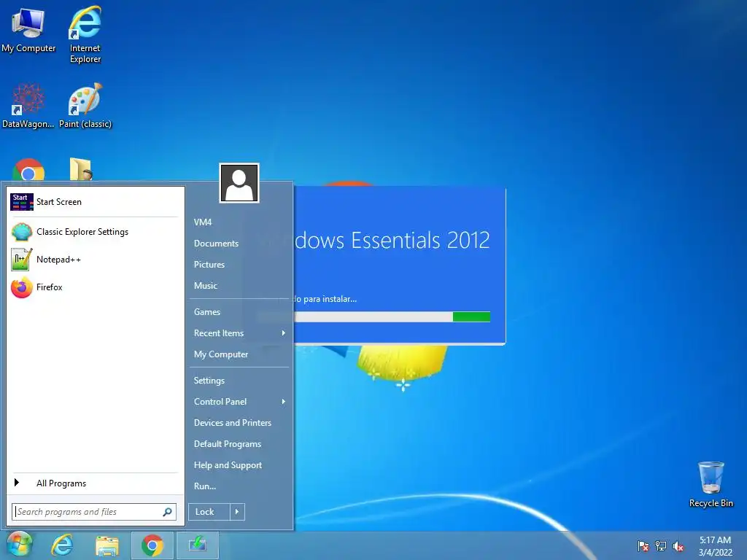The height and width of the screenshot is (560, 747).
Task: Click the Windows Essentials 2012 title text
Action: point(392,241)
